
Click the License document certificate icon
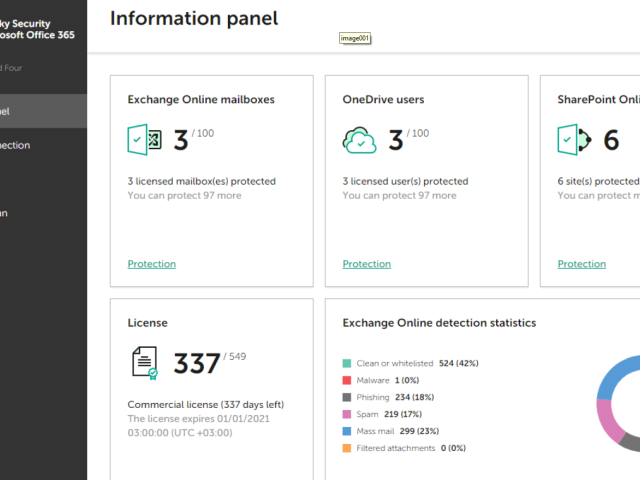pos(145,363)
